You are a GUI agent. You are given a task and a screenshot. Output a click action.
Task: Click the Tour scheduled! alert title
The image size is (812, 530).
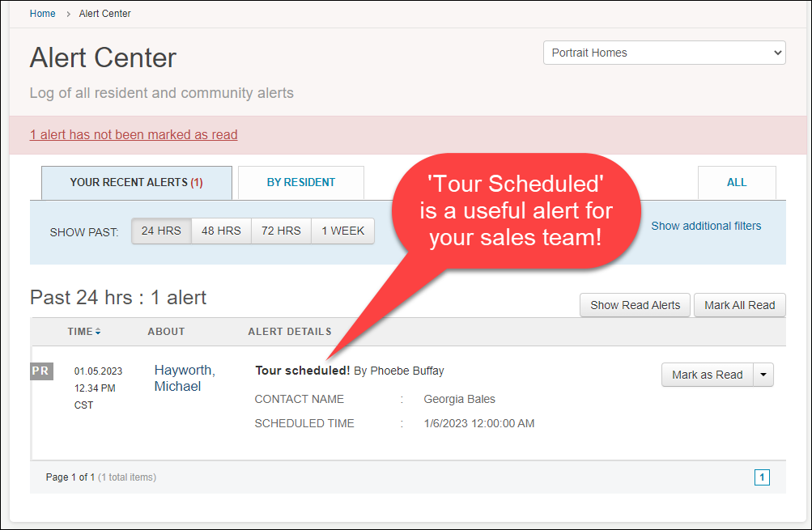[x=303, y=371]
